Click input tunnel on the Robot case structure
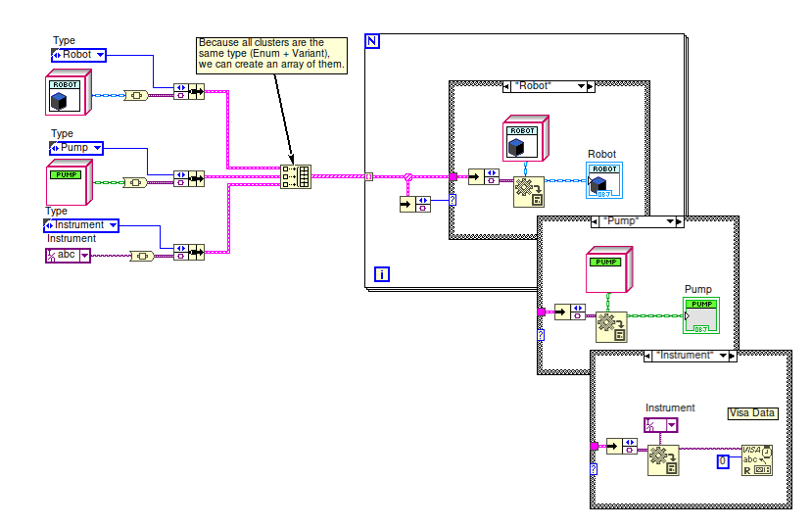 tap(454, 176)
